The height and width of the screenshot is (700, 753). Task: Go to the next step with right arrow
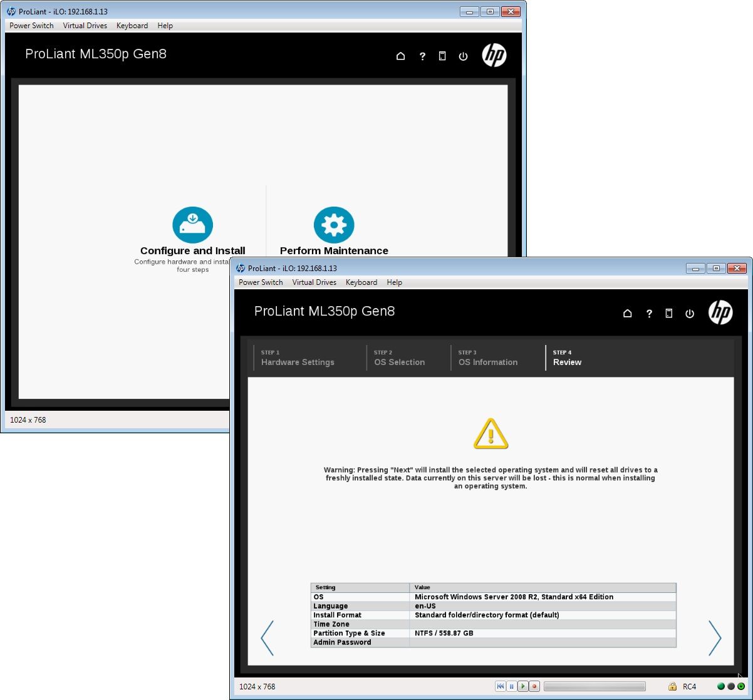[x=715, y=638]
